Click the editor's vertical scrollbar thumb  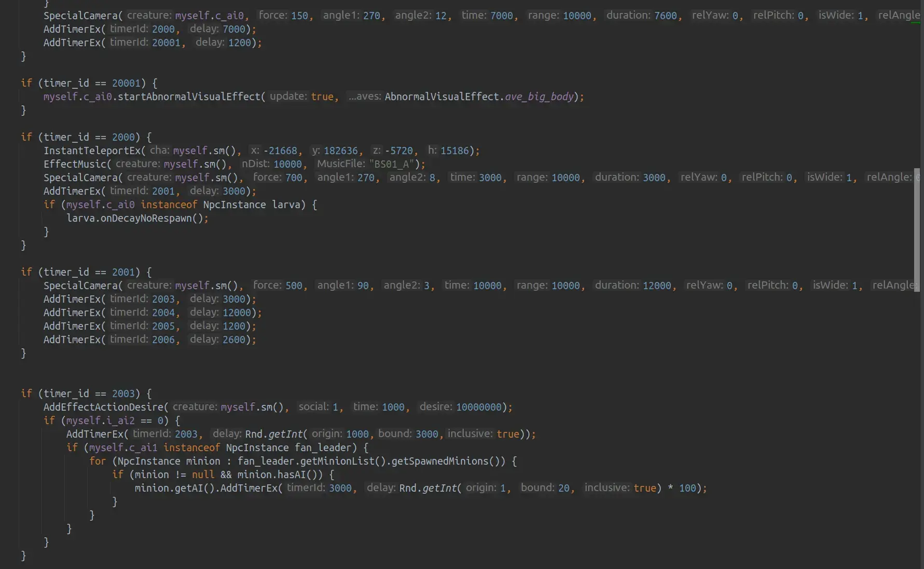tap(917, 229)
